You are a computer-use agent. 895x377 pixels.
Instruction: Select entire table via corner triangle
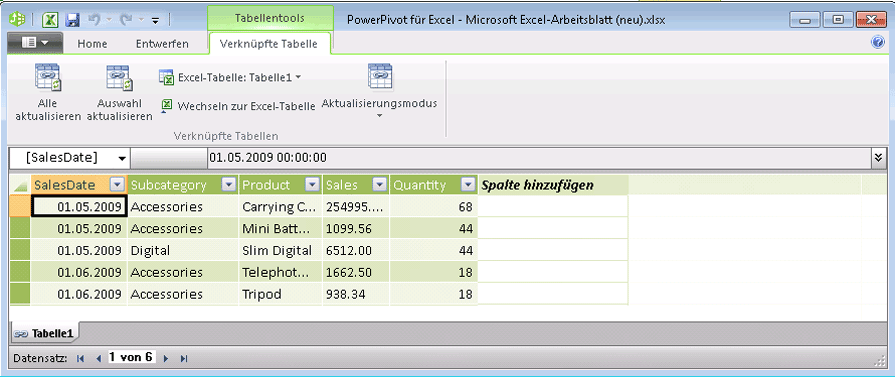[20, 185]
